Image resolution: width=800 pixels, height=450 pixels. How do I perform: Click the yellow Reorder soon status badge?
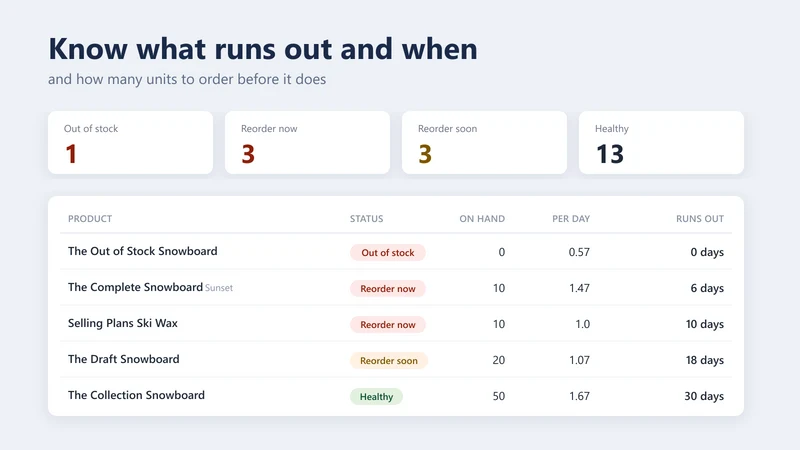tap(389, 361)
